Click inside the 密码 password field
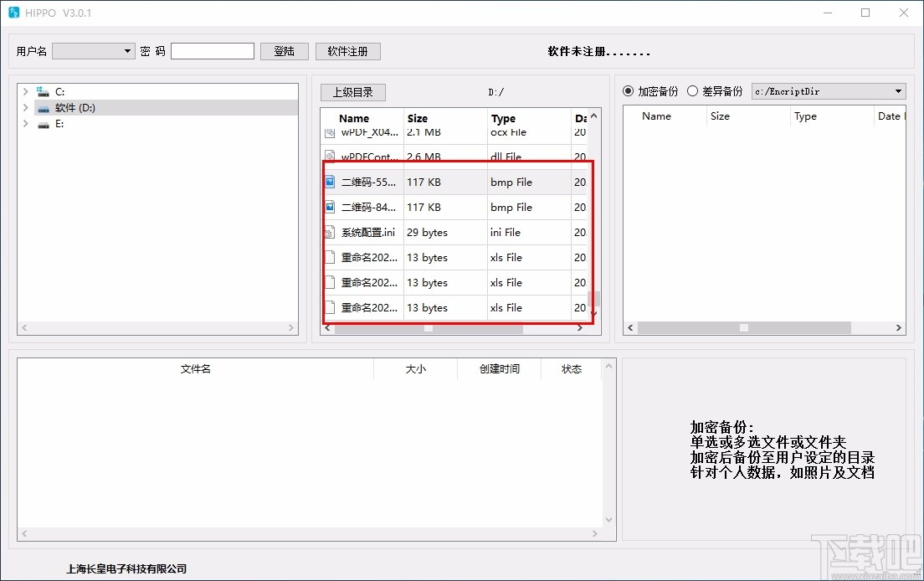 [x=212, y=50]
